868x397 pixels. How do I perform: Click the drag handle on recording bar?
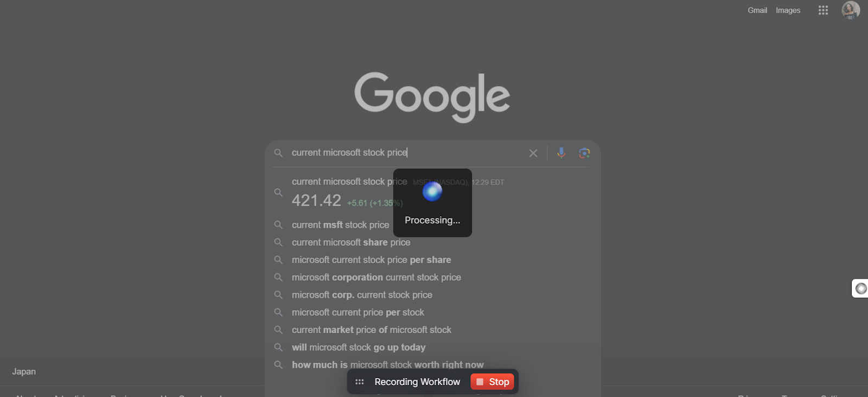coord(359,382)
